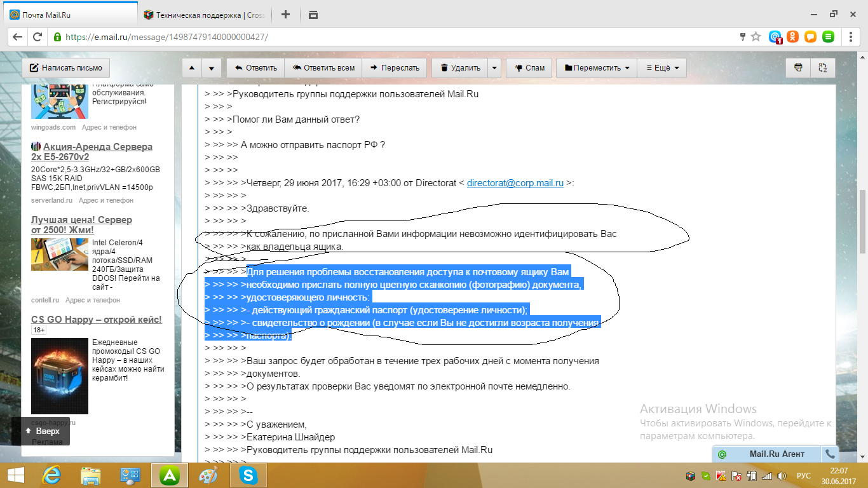Screen dimensions: 868x488
Task: Click the line Помог ли Вам данный ответ?
Action: pyautogui.click(x=296, y=119)
